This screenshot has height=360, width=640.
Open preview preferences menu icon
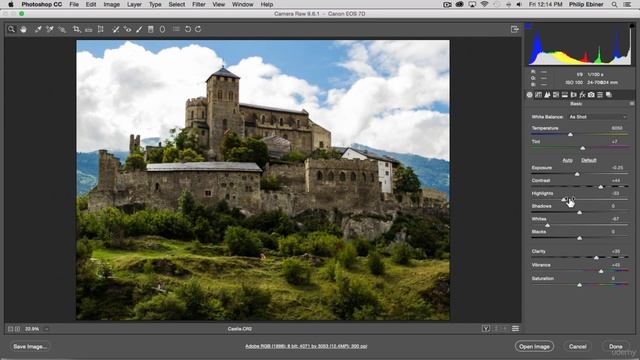click(516, 329)
